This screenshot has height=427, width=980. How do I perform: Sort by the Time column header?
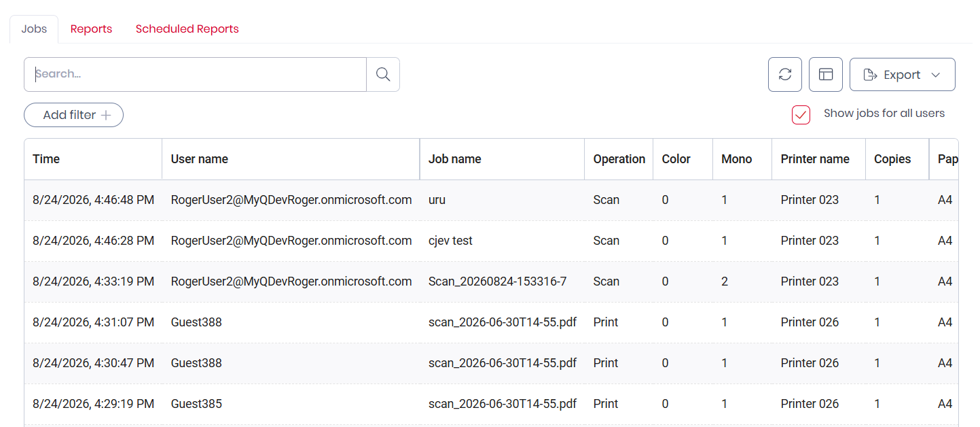[93, 159]
